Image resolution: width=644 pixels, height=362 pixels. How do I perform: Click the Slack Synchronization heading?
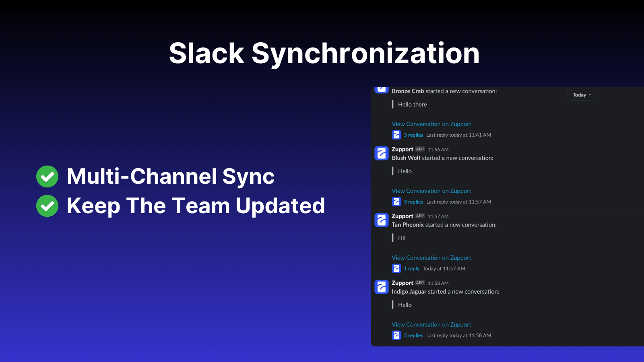coord(324,53)
